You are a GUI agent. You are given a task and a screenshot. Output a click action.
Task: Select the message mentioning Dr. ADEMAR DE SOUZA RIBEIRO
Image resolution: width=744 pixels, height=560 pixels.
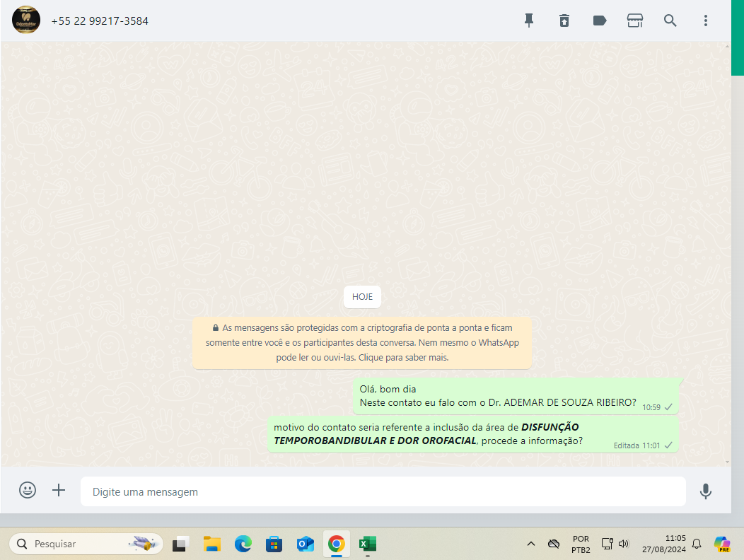(x=516, y=396)
